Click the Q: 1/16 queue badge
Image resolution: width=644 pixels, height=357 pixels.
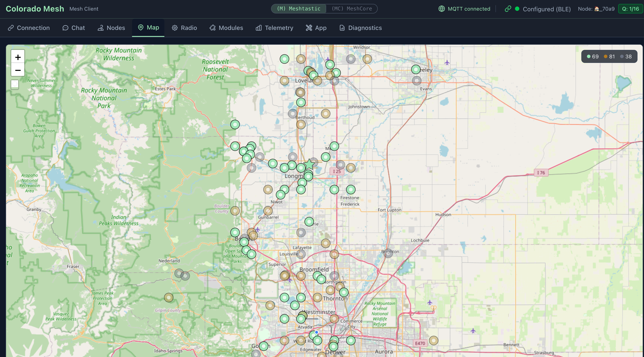(630, 9)
